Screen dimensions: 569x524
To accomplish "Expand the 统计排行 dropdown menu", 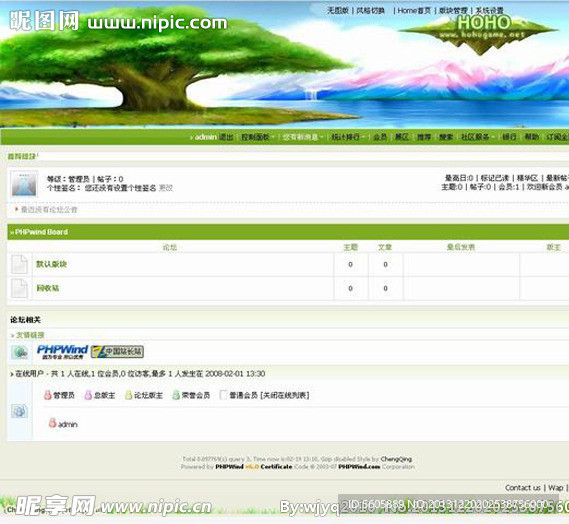I will (348, 137).
